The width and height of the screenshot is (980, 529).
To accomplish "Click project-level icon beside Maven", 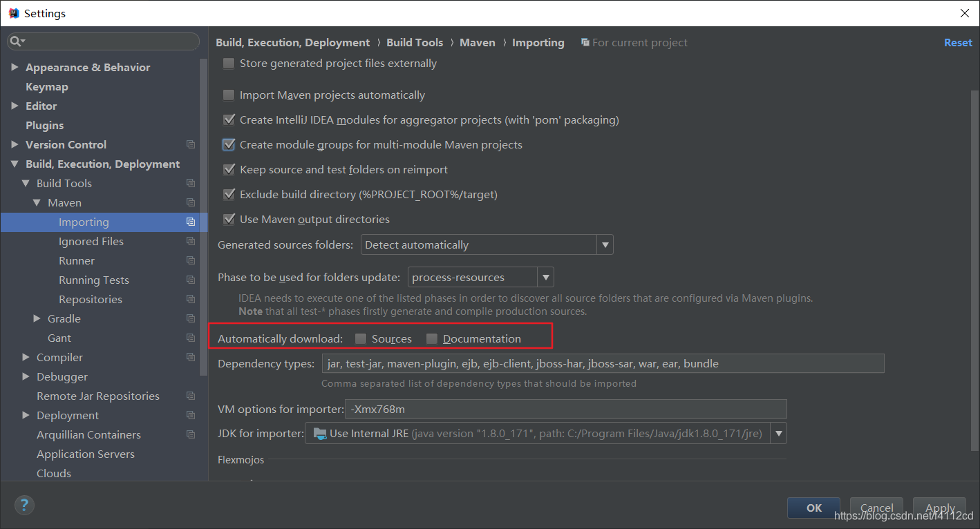I will point(191,203).
